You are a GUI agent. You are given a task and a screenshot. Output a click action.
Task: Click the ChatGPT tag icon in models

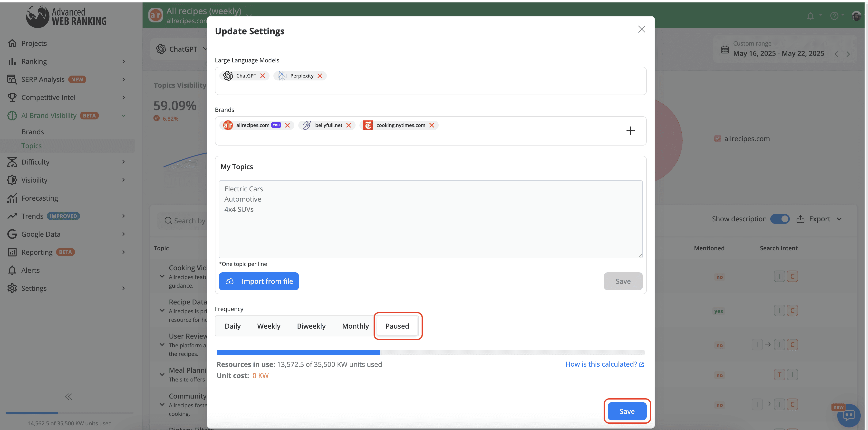[228, 76]
